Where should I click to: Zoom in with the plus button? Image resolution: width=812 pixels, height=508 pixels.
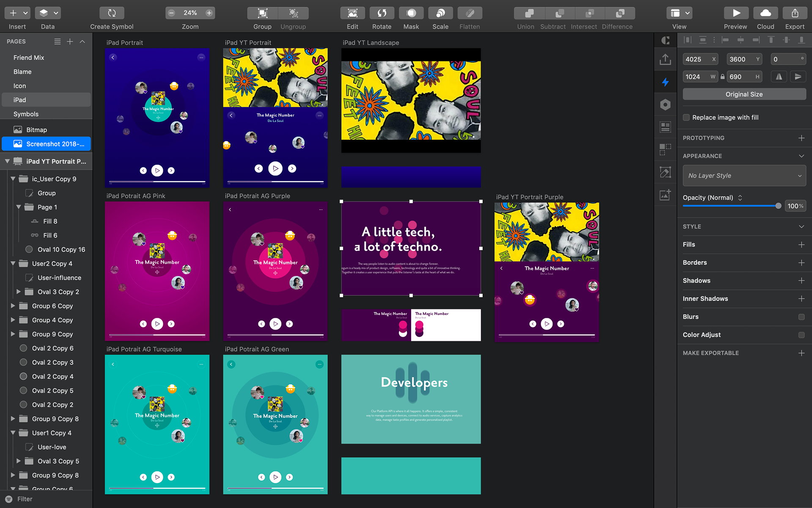coord(209,13)
